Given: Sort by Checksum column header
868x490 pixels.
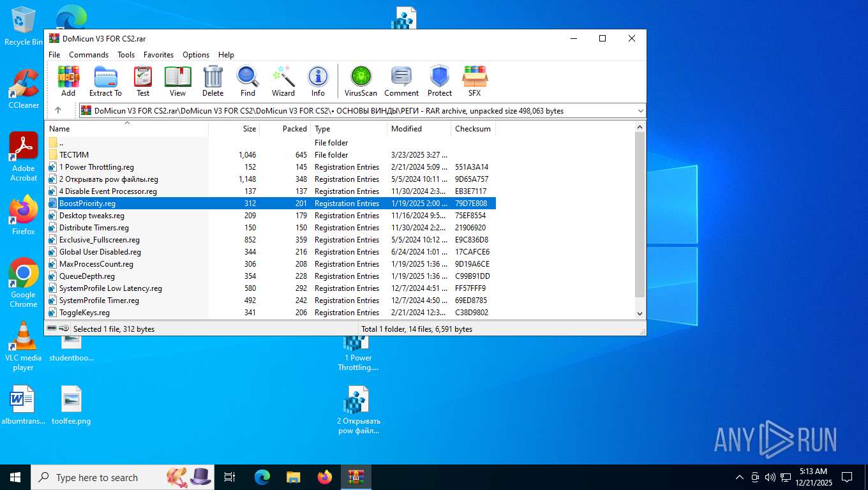Looking at the screenshot, I should pos(473,129).
